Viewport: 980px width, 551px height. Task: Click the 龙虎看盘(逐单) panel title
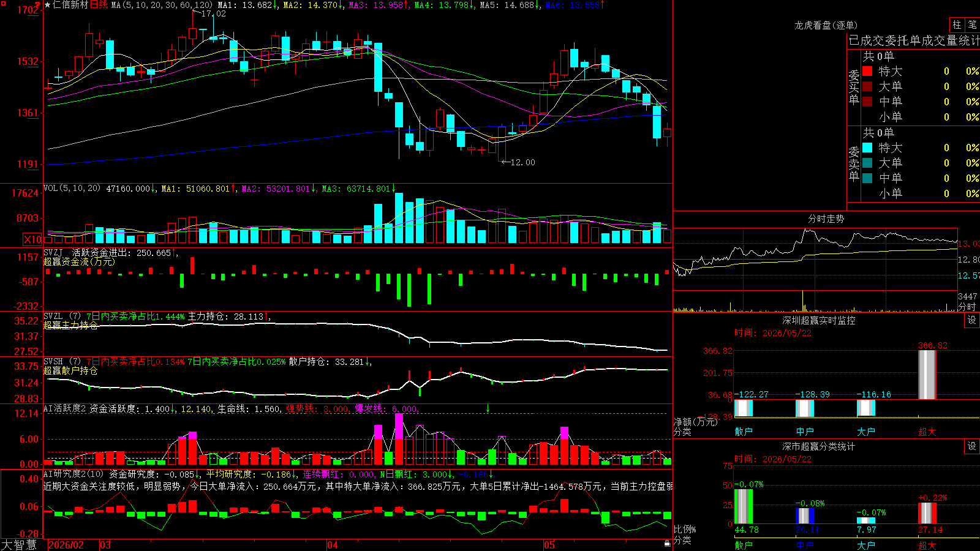pos(826,25)
